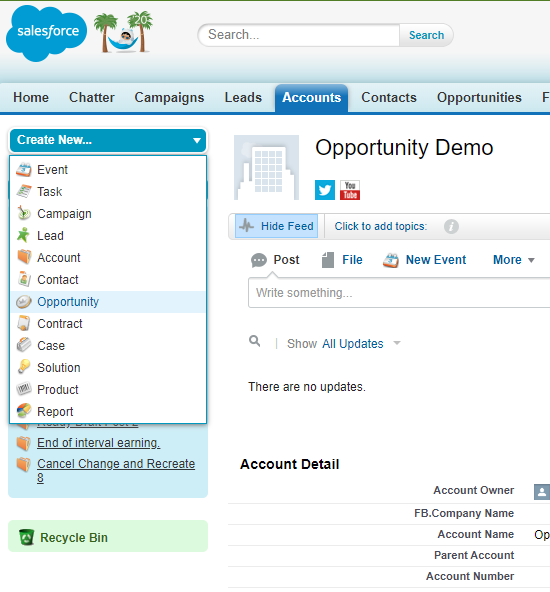This screenshot has width=550, height=592.
Task: Click the Opportunity Demo account title
Action: point(404,148)
